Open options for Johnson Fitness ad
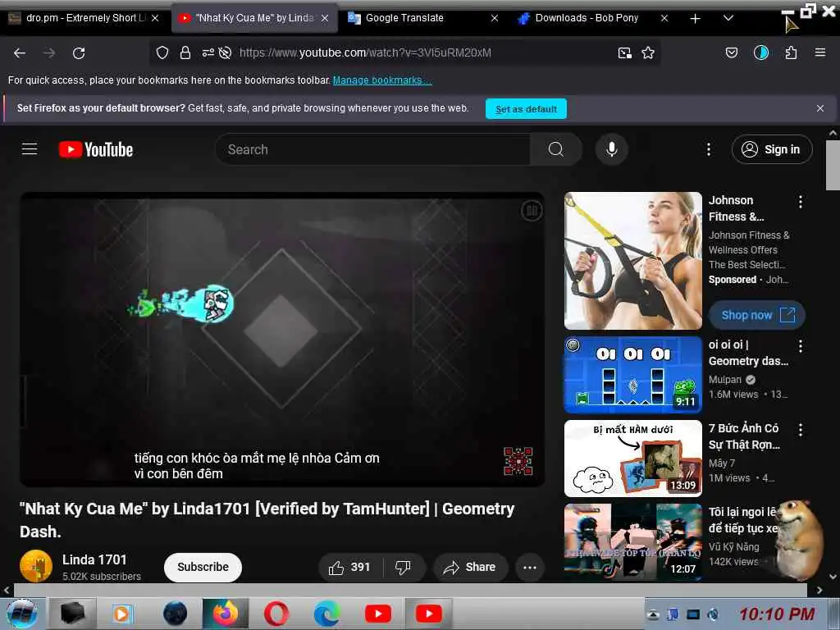The width and height of the screenshot is (840, 630). click(801, 202)
